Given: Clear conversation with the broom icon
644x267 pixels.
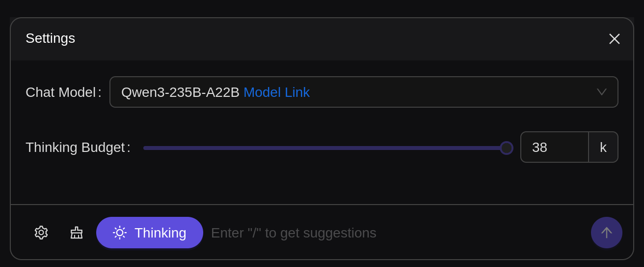Looking at the screenshot, I should 77,233.
